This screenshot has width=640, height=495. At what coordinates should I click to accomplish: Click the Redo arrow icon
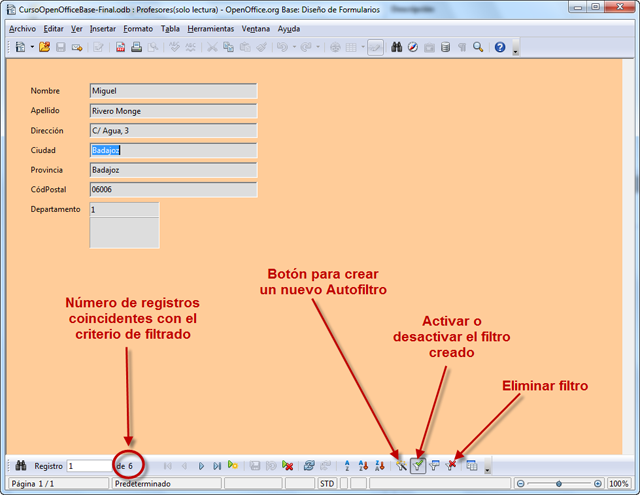point(306,47)
